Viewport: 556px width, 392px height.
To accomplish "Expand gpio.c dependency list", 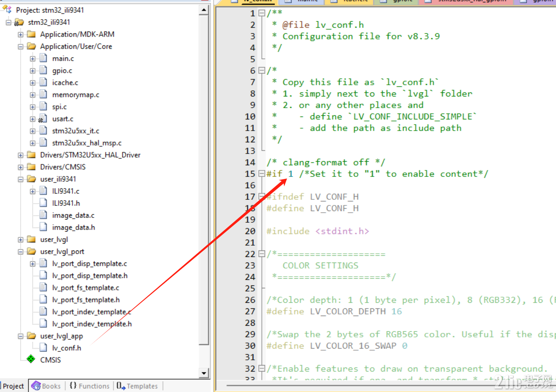I will pos(33,71).
